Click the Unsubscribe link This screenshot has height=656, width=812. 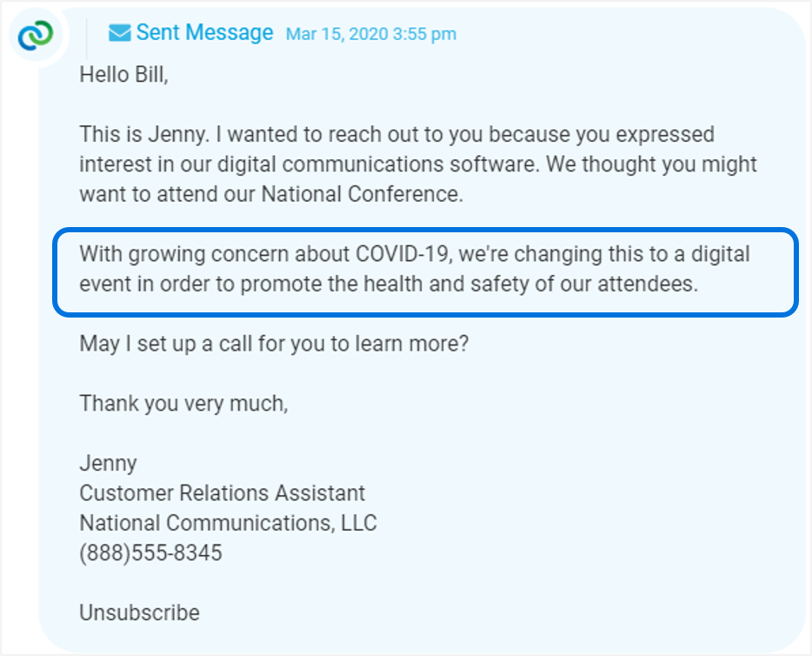pos(139,612)
